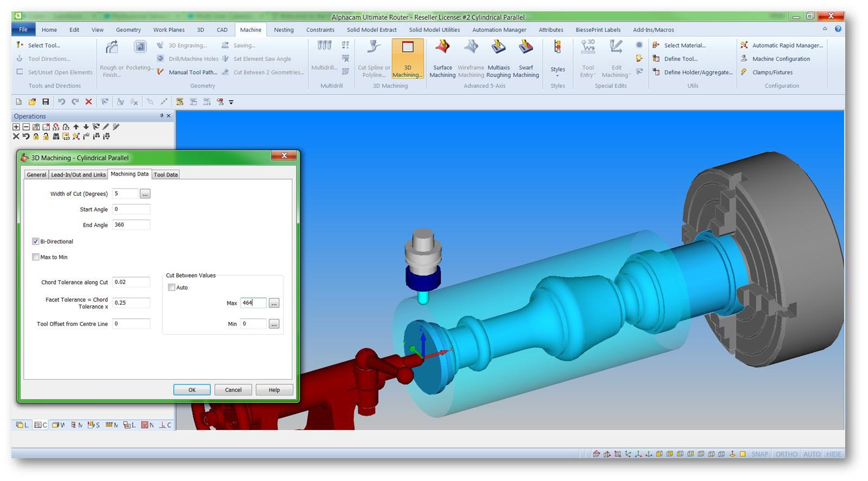Check the Auto option under Cut Between Values

(x=172, y=287)
